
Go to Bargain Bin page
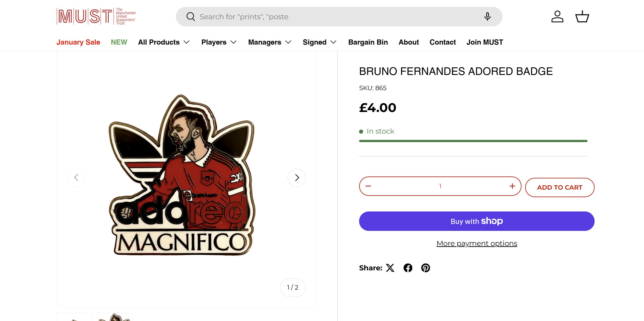click(x=368, y=42)
